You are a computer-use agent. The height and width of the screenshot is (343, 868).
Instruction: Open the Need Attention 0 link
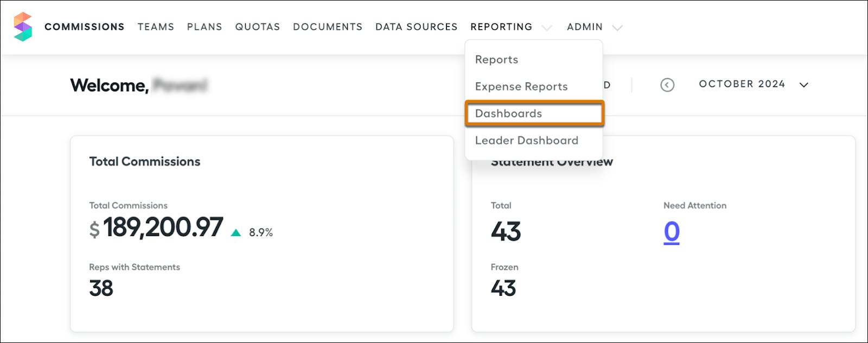672,232
